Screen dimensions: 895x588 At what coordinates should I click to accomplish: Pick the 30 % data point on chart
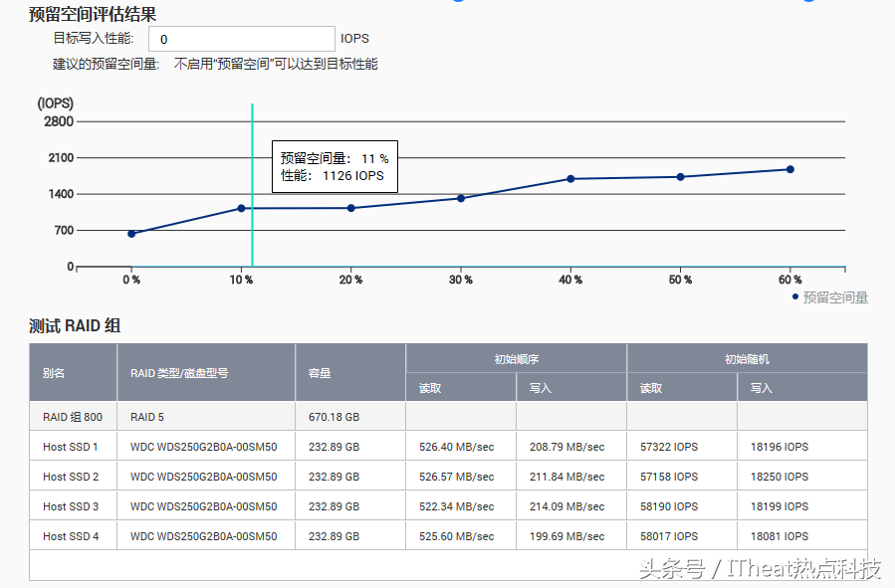461,198
